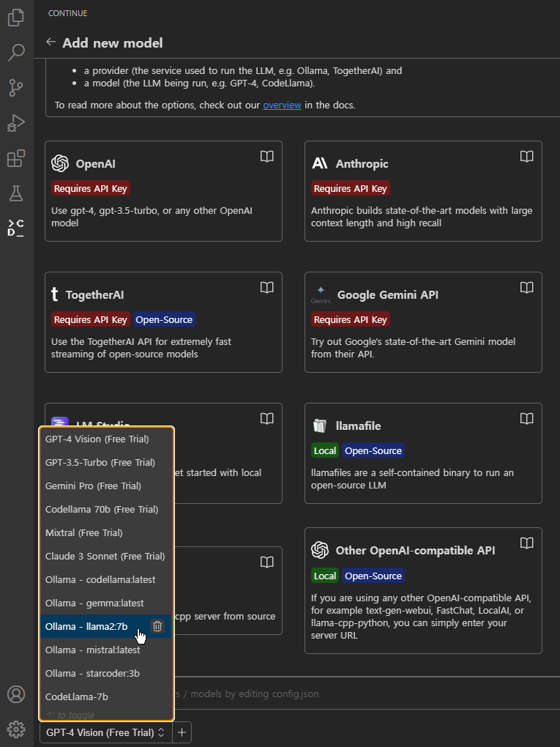Click the Local badge on llamafile card
The width and height of the screenshot is (560, 747).
click(x=325, y=450)
